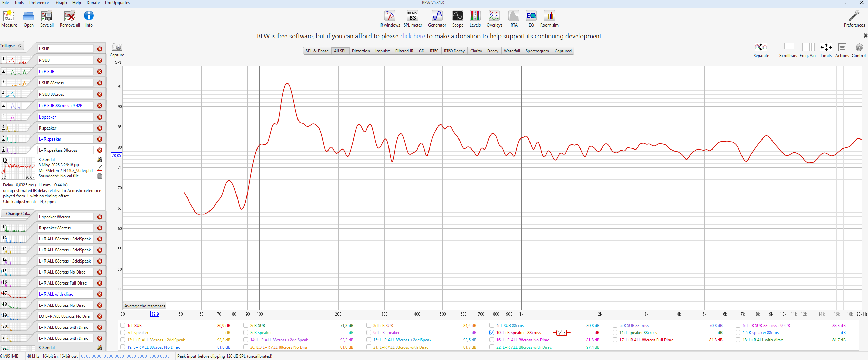The height and width of the screenshot is (360, 868).
Task: Open the Room sim tool
Action: [x=549, y=19]
